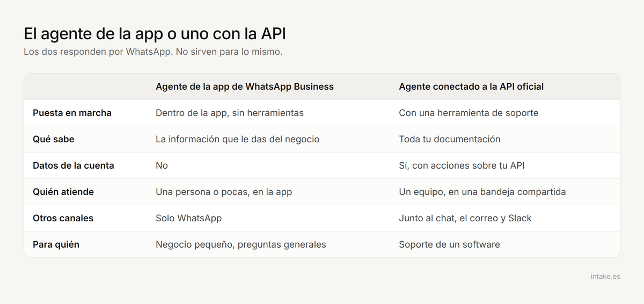Click cell 'Dentro de la app, sin herramientas'
The height and width of the screenshot is (304, 644).
(x=230, y=113)
